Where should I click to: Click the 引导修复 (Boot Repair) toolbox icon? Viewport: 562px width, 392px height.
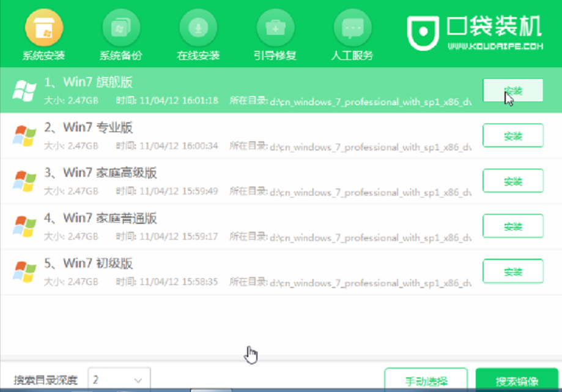275,28
